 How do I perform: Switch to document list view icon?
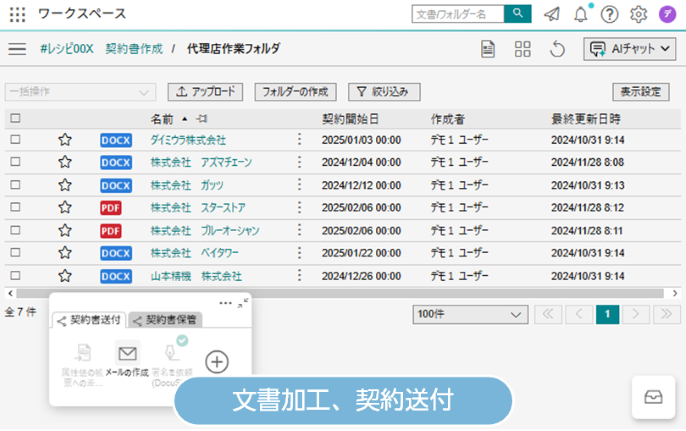pyautogui.click(x=488, y=49)
